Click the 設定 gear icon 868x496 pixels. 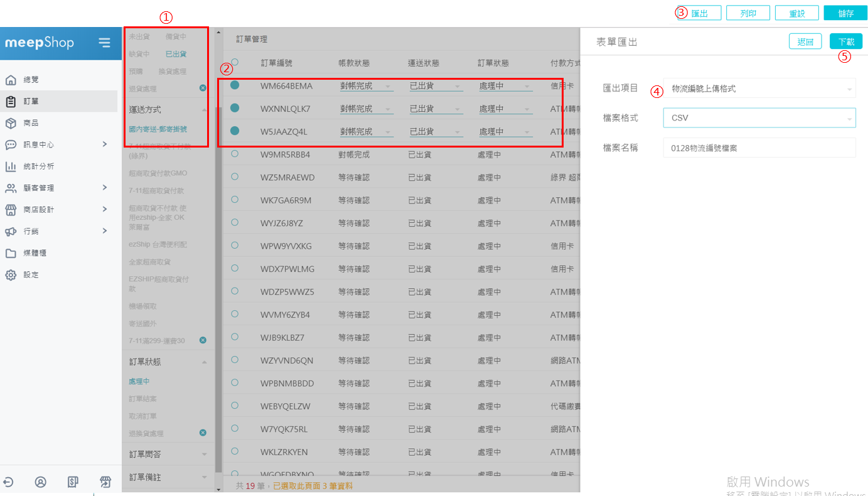(x=11, y=275)
